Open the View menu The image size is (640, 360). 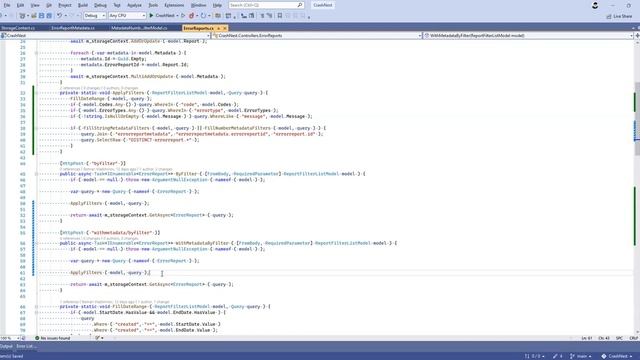click(35, 5)
